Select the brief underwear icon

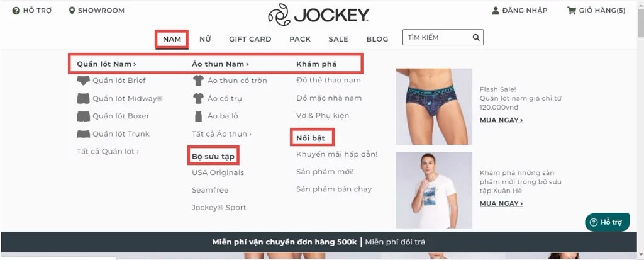pos(84,80)
